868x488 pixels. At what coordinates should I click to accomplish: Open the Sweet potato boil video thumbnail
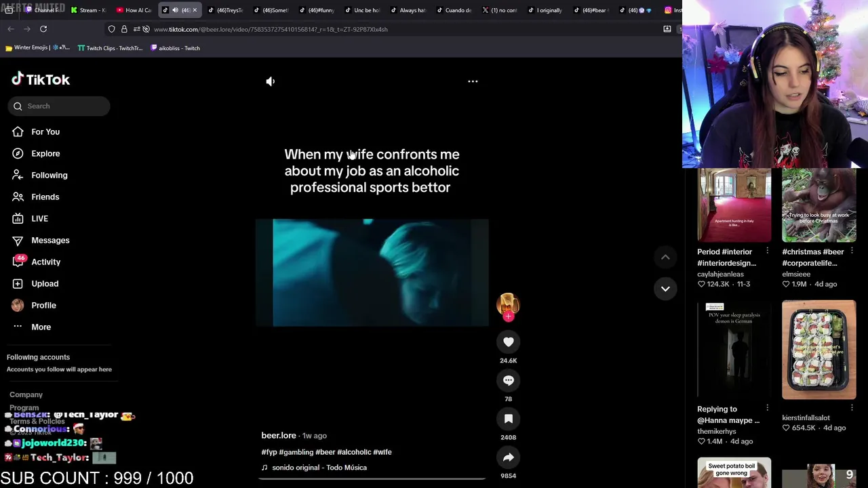tap(734, 472)
